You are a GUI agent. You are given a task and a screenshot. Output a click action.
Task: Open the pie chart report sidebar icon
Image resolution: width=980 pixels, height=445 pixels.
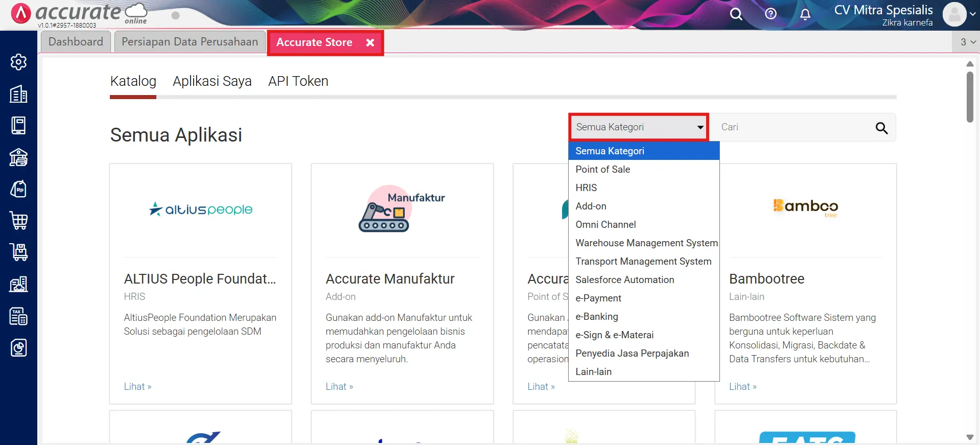pos(18,348)
